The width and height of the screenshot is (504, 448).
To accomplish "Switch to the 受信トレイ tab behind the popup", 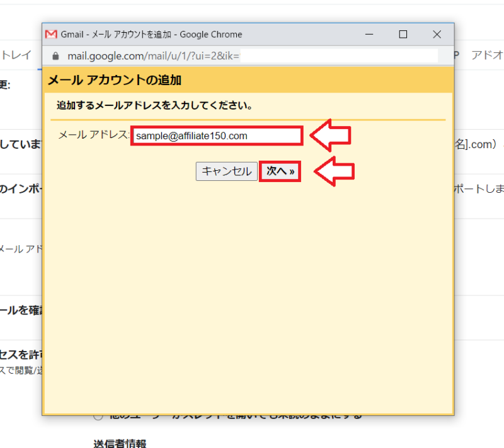I will [16, 55].
